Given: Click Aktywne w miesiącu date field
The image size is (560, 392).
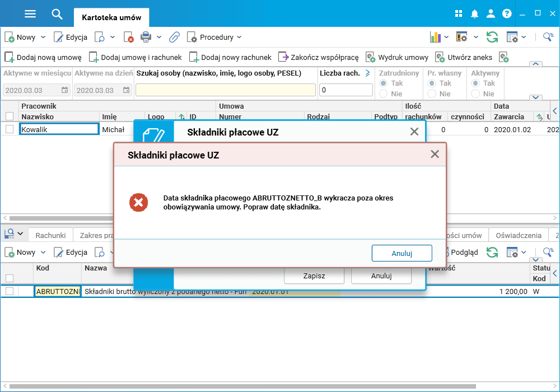Looking at the screenshot, I should tap(36, 90).
